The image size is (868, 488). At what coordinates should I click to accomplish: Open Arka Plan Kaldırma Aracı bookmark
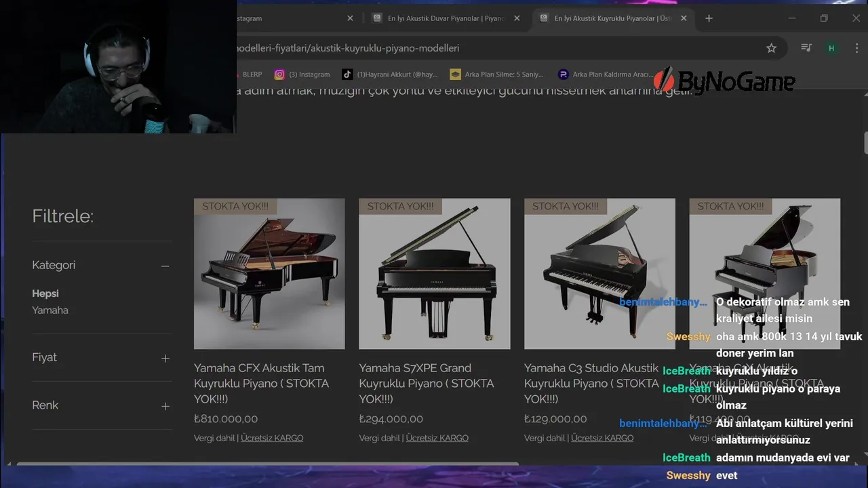tap(606, 75)
